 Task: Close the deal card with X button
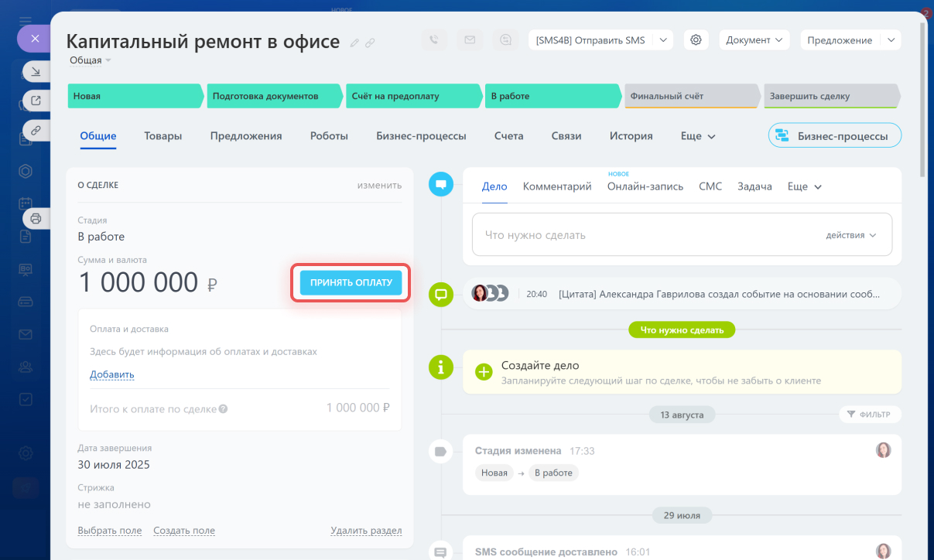34,38
